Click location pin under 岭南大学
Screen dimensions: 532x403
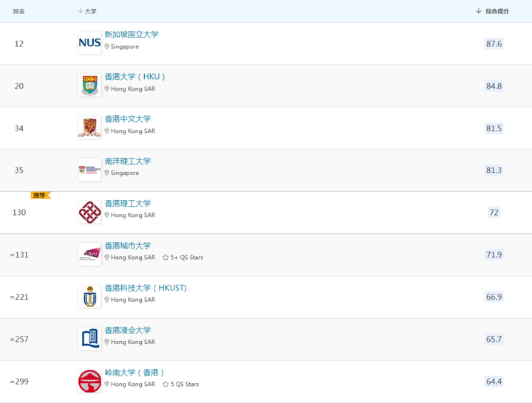107,384
